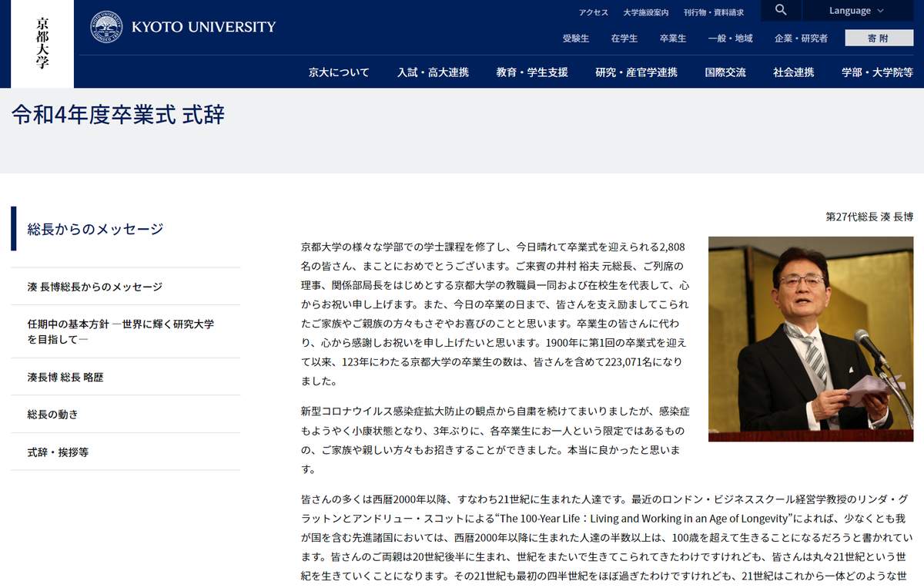Viewport: 924px width, 588px height.
Task: Open the 研究・産官学連携 menu
Action: point(634,72)
